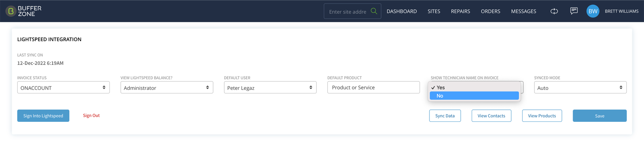This screenshot has height=151, width=644.
Task: Expand View Lightspeed Balance dropdown
Action: 167,88
